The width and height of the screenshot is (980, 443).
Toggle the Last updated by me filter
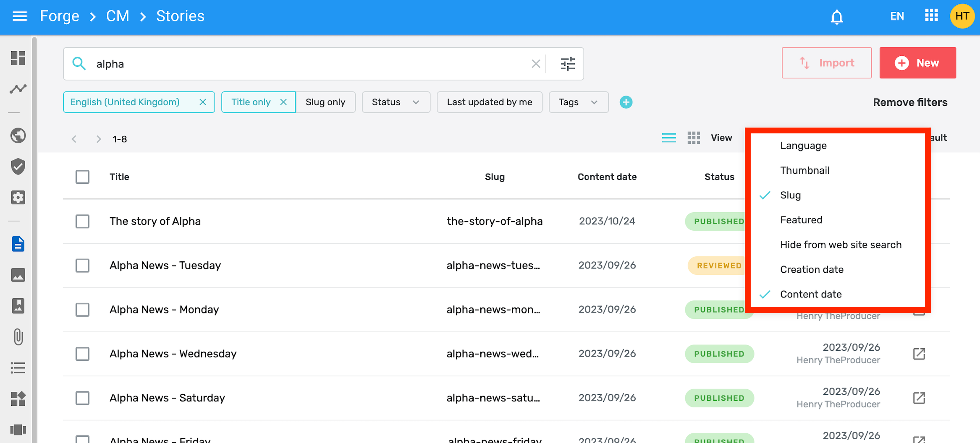(x=490, y=102)
